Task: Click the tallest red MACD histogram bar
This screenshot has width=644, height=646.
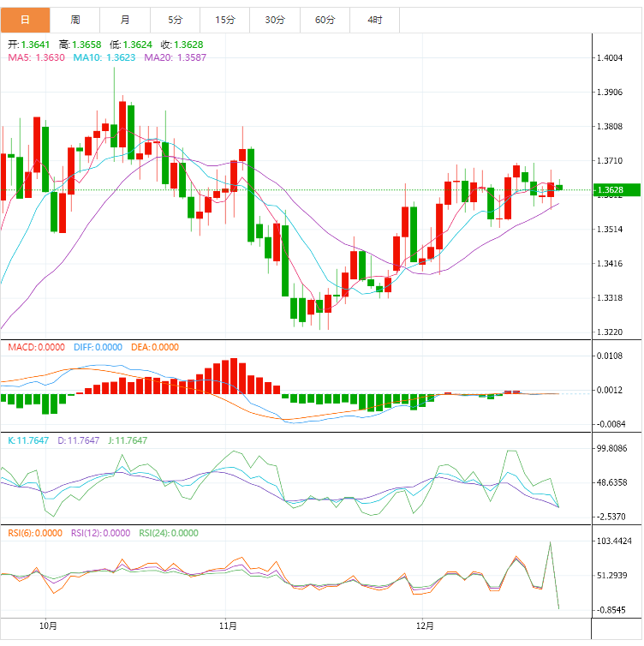Action: pyautogui.click(x=234, y=376)
